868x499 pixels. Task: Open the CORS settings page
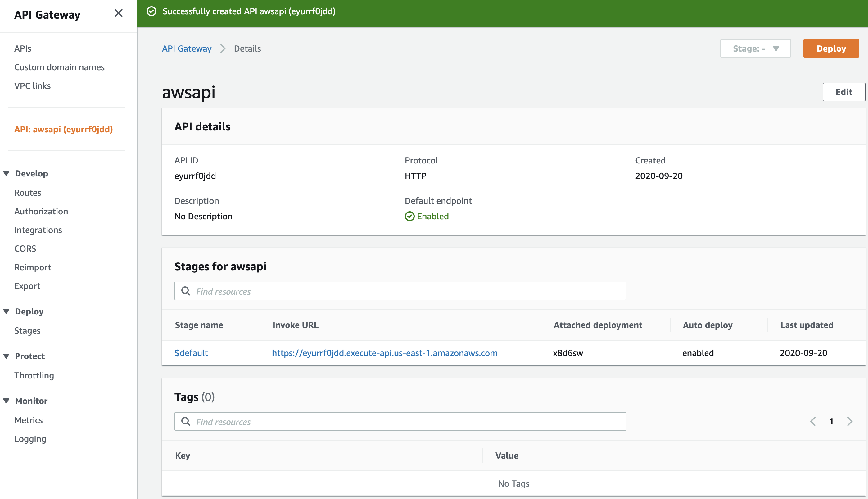(x=25, y=249)
